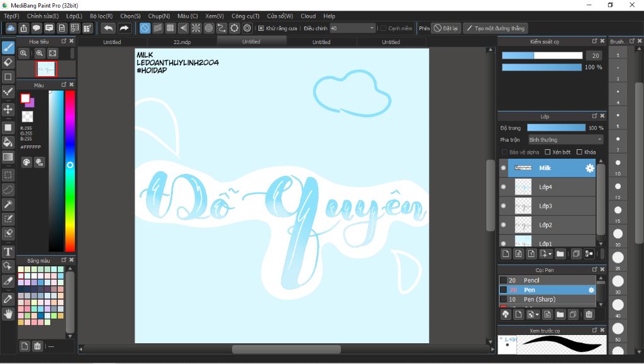Click the navigator canvas thumbnail
Viewport: 644px width, 364px height.
(x=46, y=69)
